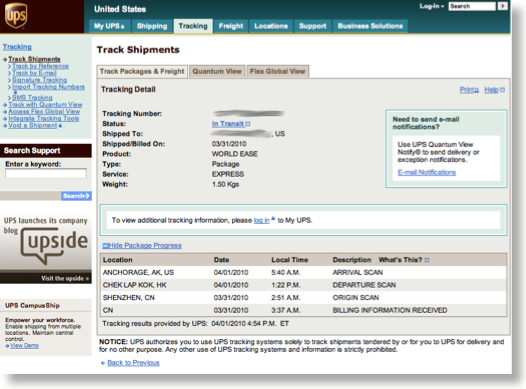Screen dimensions: 526x389
Task: Open Import Tracking Numbers link
Action: tap(48, 87)
